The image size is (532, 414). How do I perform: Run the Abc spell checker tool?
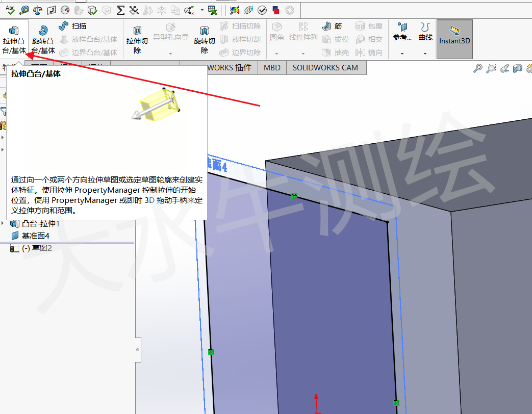10,10
